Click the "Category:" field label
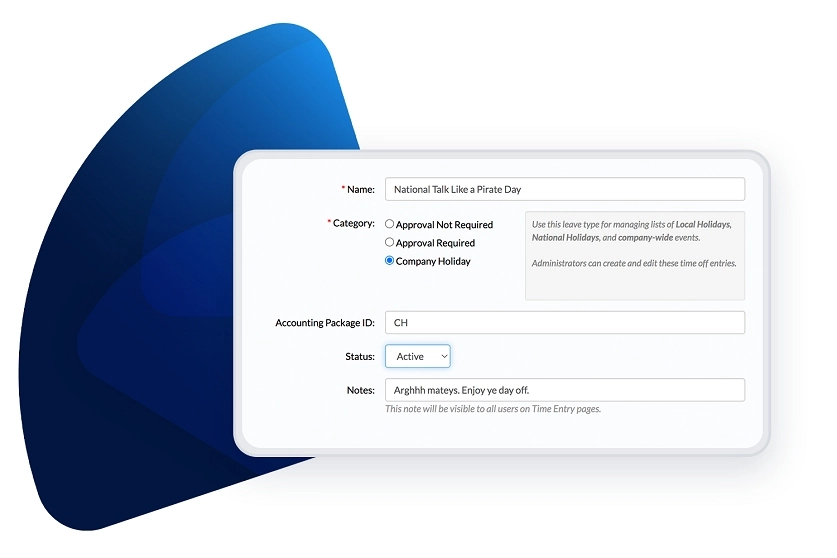The image size is (837, 558). (354, 224)
